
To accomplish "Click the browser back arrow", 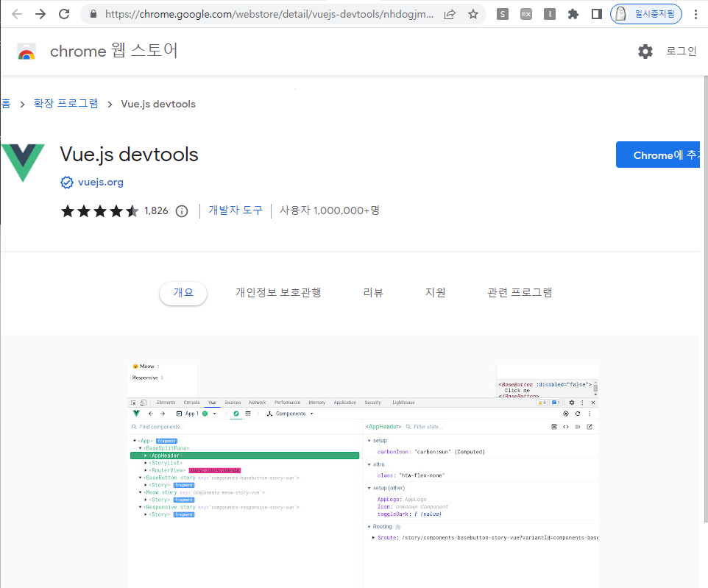I will point(17,14).
